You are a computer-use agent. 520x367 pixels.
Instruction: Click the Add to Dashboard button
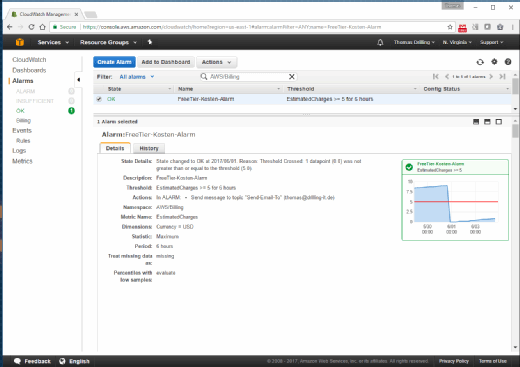pos(166,62)
